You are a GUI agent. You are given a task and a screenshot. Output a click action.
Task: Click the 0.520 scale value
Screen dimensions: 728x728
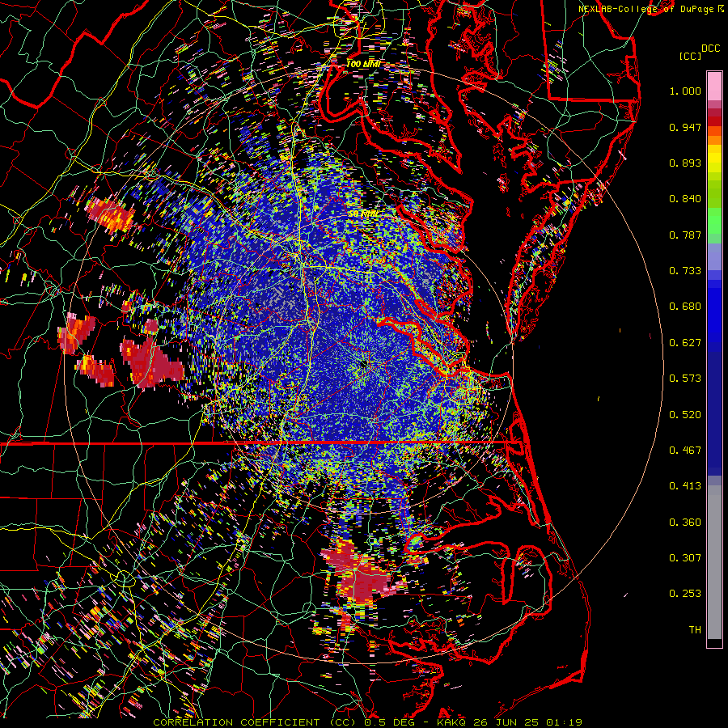click(x=685, y=415)
